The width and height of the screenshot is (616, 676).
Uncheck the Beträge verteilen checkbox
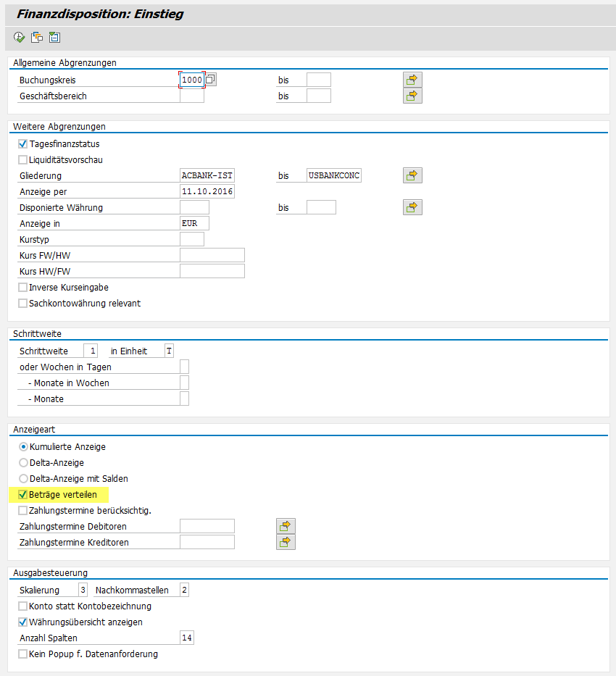22,495
